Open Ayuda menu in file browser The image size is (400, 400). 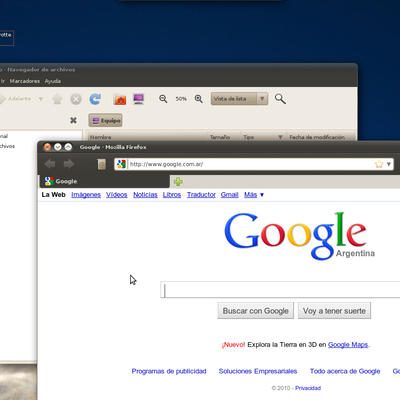pos(53,81)
